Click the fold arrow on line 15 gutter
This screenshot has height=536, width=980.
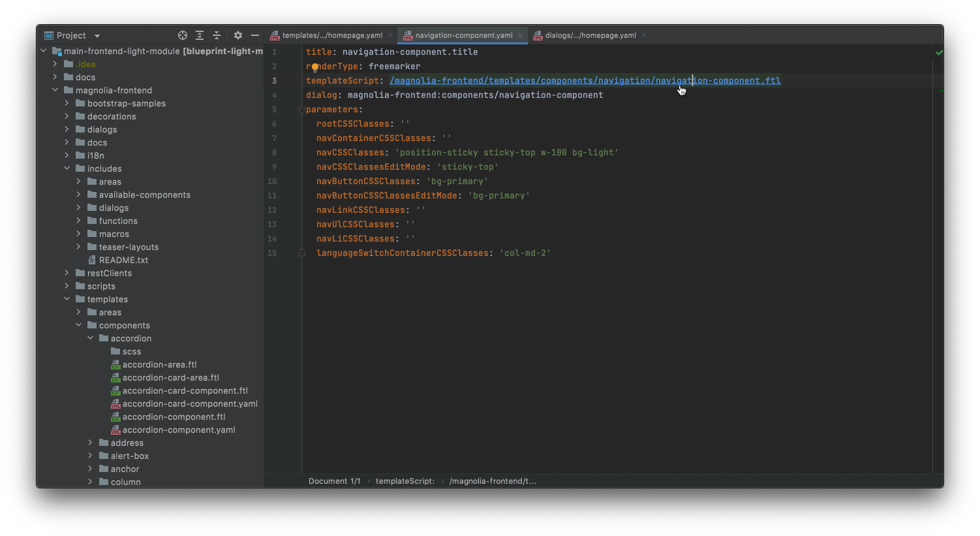click(x=301, y=253)
